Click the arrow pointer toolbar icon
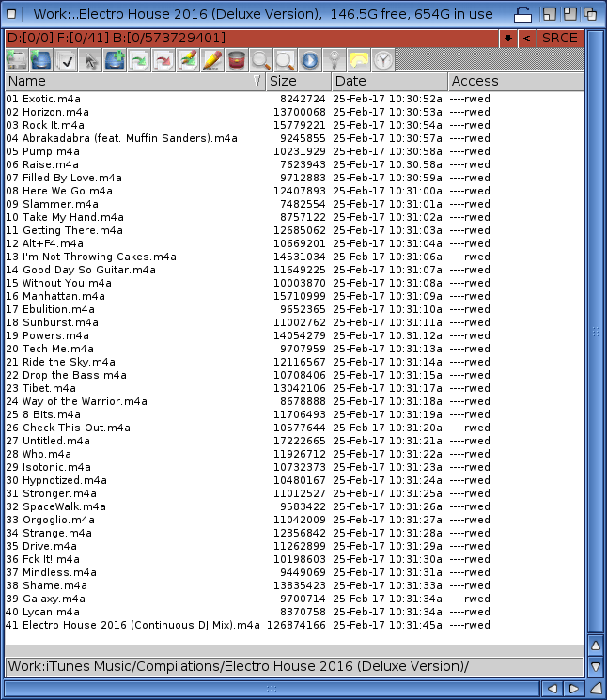 click(90, 60)
